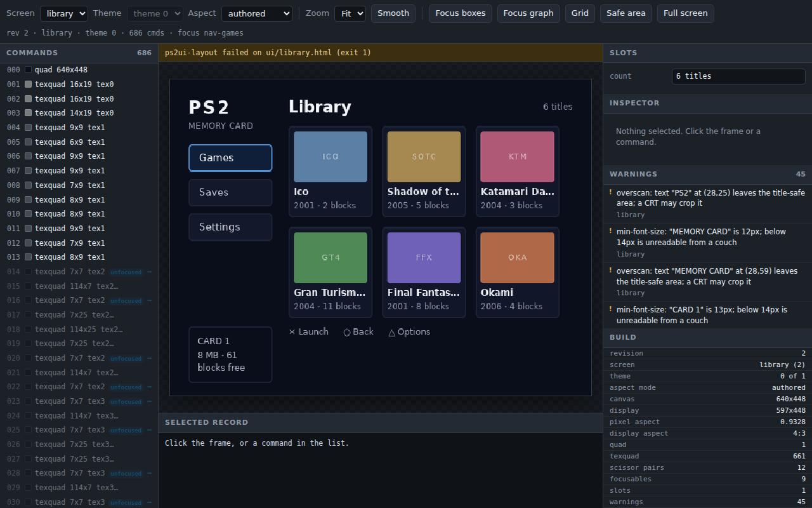Click the Library heading in the frame

tap(320, 107)
